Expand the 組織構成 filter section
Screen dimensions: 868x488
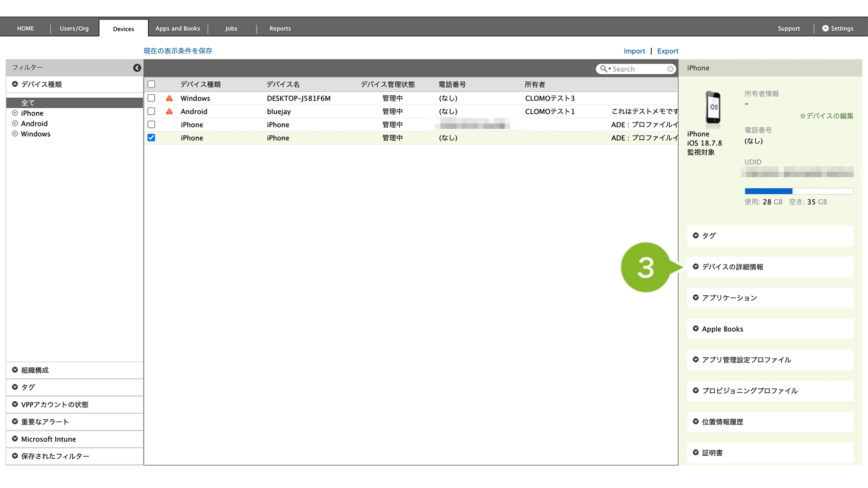(75, 370)
